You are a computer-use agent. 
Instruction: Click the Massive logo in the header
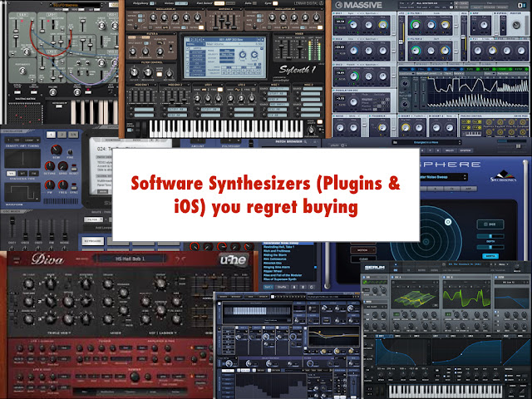[358, 5]
